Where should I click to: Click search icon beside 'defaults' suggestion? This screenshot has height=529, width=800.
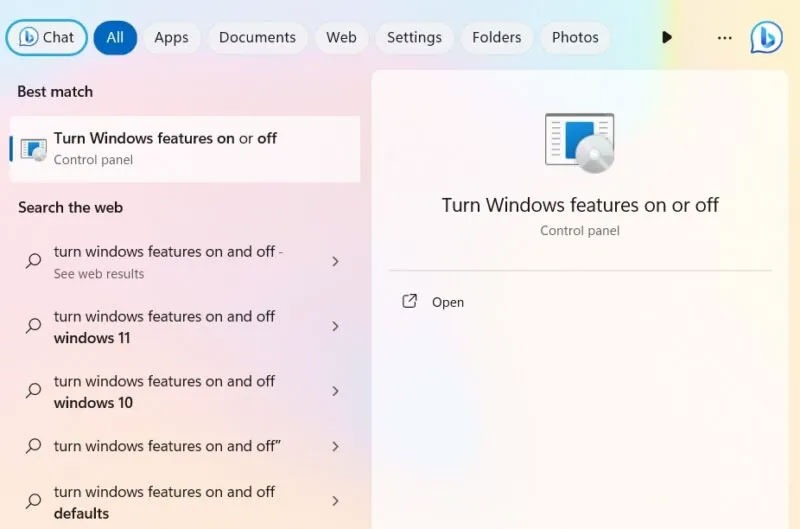click(x=34, y=501)
